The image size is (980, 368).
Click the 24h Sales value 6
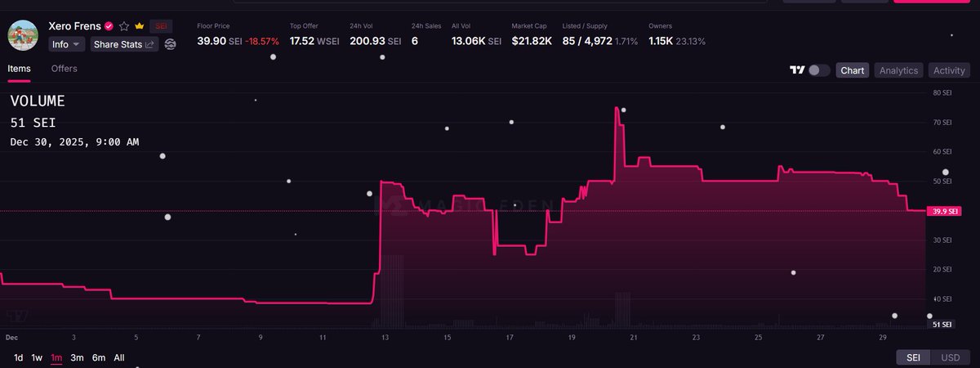415,41
